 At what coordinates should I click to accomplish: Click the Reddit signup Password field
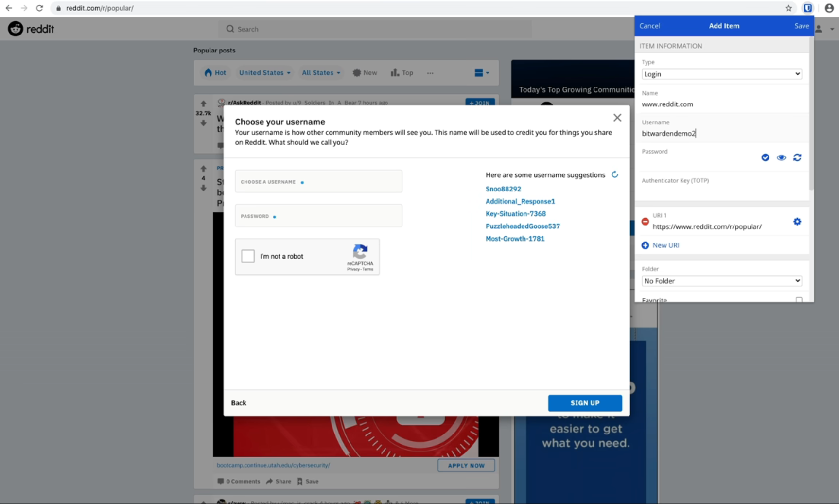(x=318, y=216)
